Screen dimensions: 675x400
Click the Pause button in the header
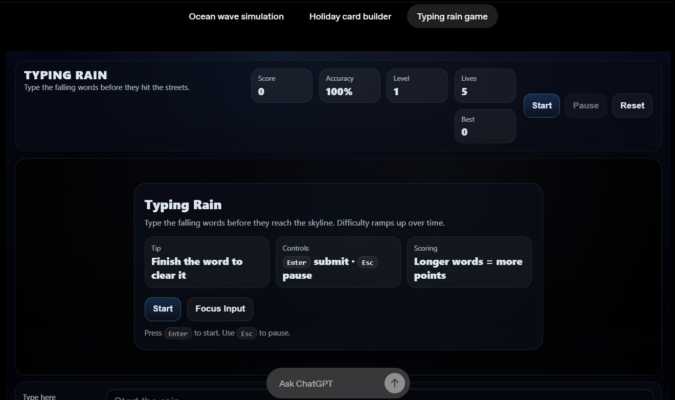(x=585, y=105)
